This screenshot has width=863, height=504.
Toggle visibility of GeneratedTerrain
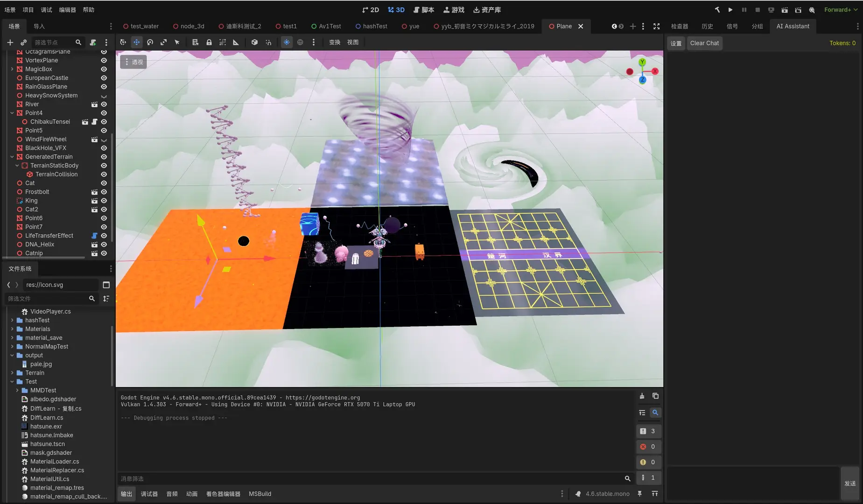[x=103, y=156]
